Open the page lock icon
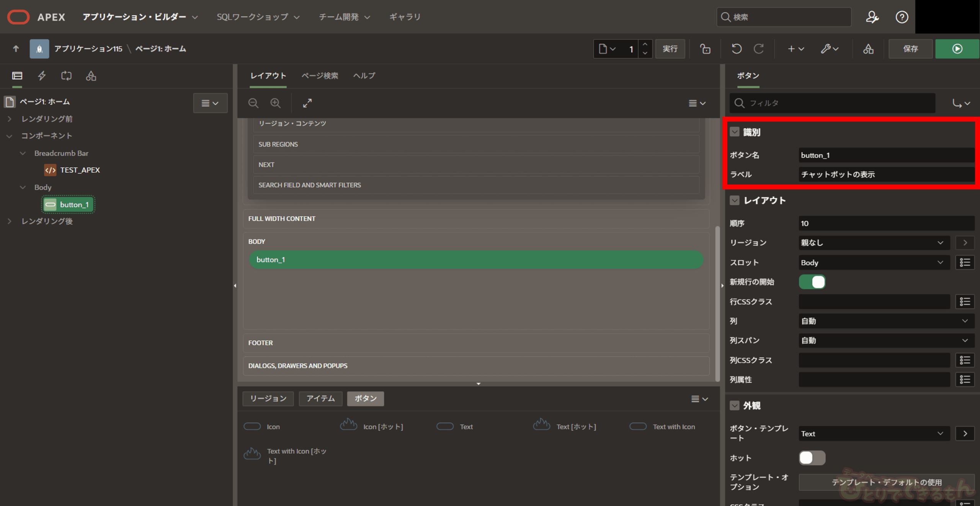Viewport: 980px width, 506px height. point(705,49)
